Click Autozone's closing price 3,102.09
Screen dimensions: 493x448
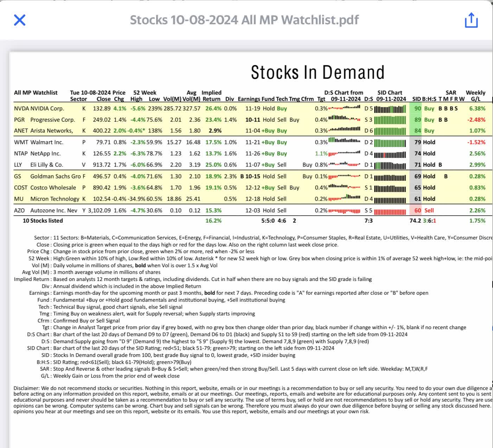(x=99, y=210)
